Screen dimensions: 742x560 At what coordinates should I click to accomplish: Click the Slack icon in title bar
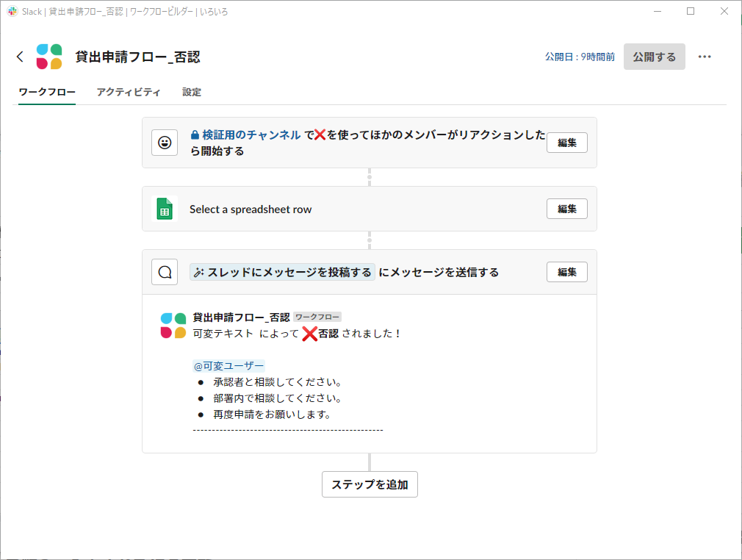pos(12,12)
